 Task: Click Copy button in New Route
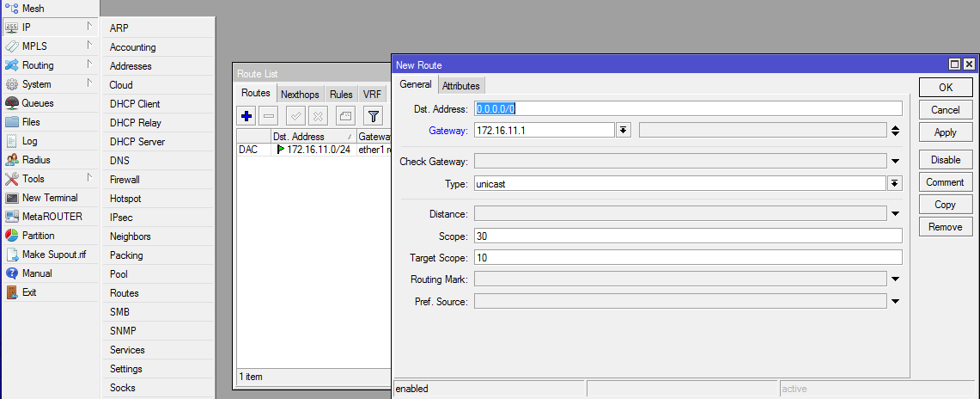[946, 205]
